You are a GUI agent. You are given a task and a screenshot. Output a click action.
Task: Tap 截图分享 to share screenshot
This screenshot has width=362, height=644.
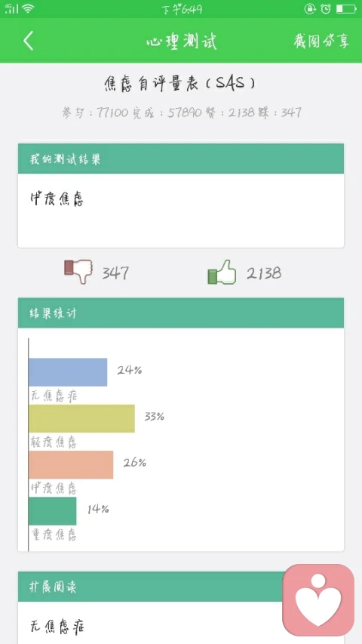click(x=321, y=41)
